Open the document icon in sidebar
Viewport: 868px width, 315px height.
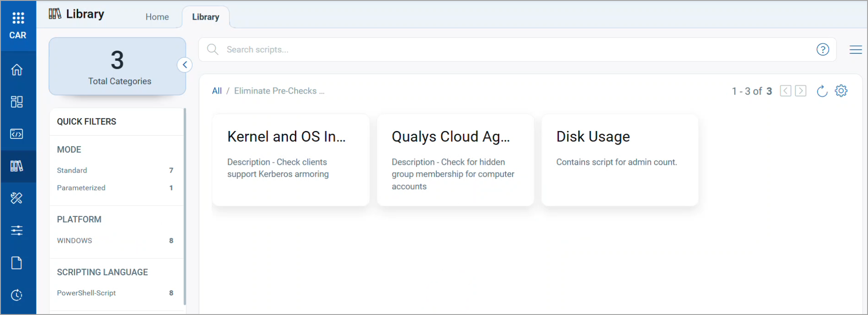17,263
